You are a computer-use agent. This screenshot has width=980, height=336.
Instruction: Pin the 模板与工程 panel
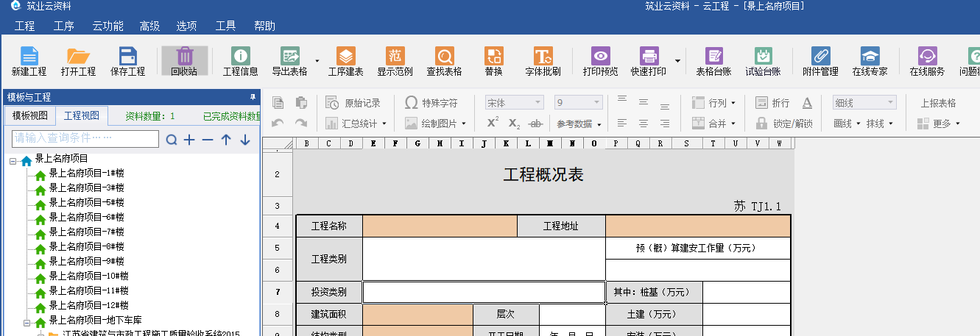tap(253, 97)
